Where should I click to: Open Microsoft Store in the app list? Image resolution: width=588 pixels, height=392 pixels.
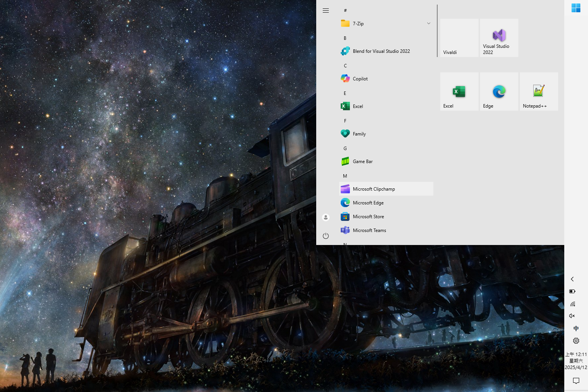pyautogui.click(x=368, y=217)
